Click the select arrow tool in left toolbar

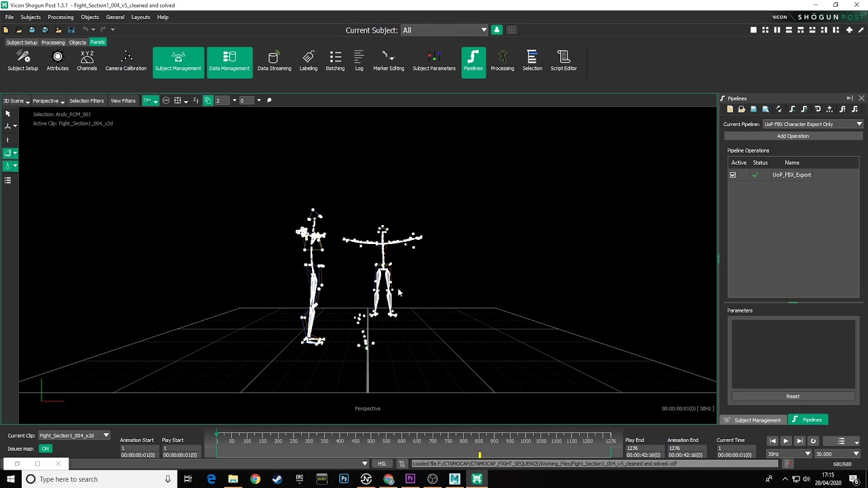[x=7, y=114]
